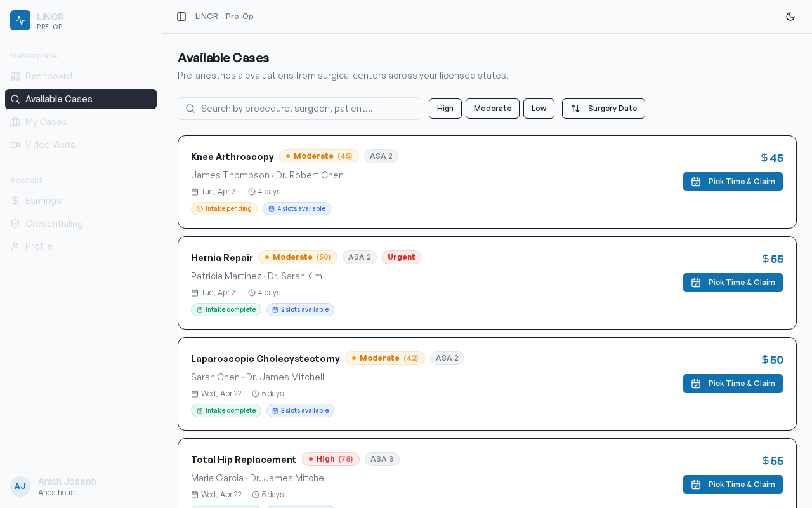This screenshot has height=508, width=812.
Task: Click the procedure search input field
Action: (299, 109)
